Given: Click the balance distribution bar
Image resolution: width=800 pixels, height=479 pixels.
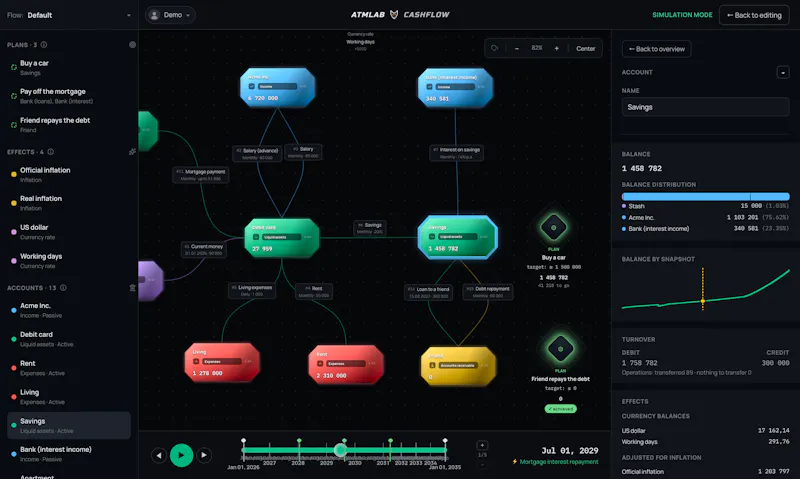Looking at the screenshot, I should (706, 196).
